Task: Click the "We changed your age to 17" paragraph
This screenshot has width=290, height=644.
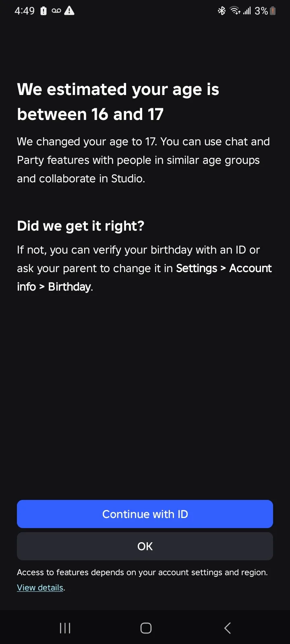Action: pos(143,160)
